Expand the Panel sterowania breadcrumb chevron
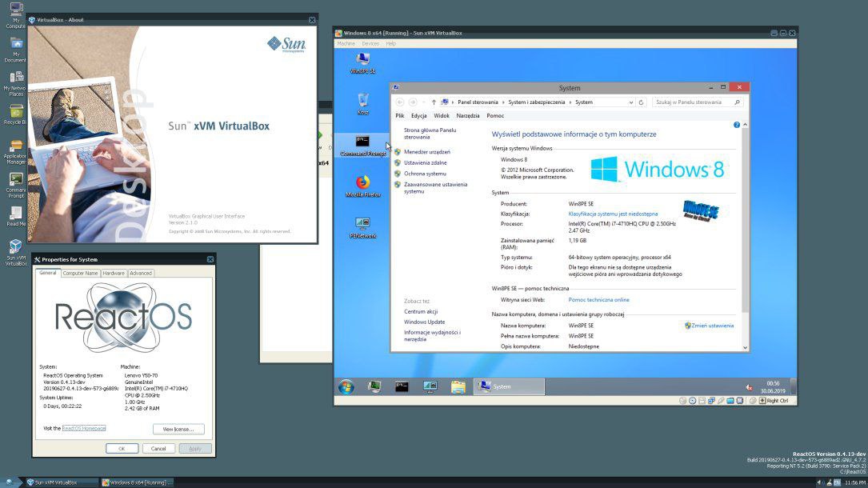The width and height of the screenshot is (868, 488). pos(503,102)
